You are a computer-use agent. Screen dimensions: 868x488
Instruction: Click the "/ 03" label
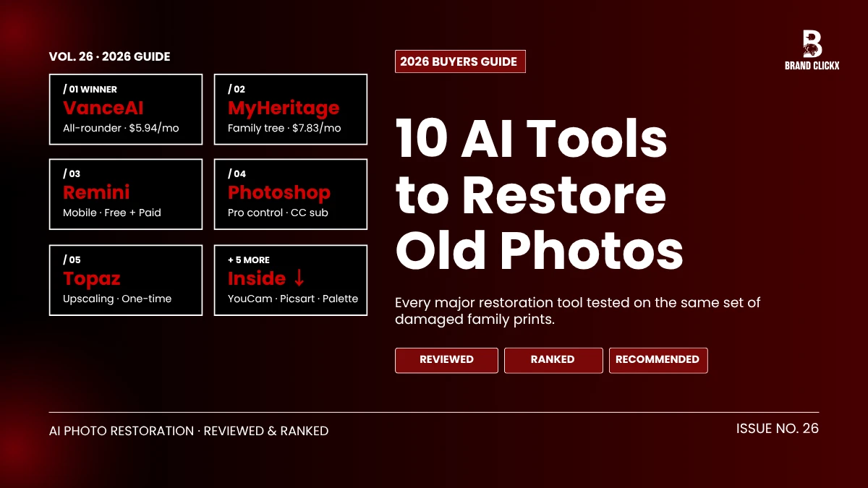(72, 174)
